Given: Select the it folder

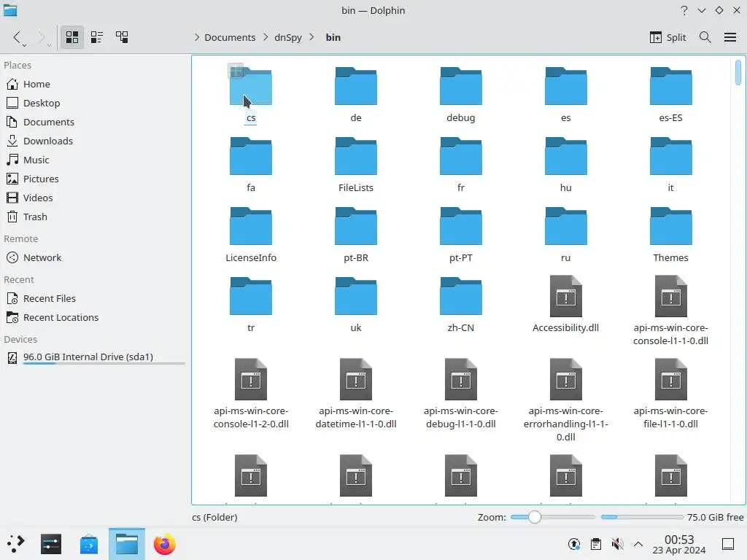Looking at the screenshot, I should pos(671,164).
